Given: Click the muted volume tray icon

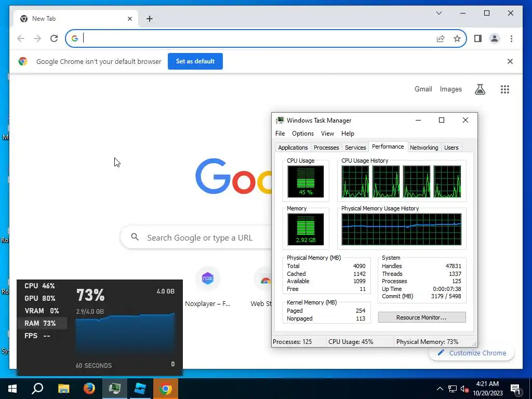Looking at the screenshot, I should 464,389.
